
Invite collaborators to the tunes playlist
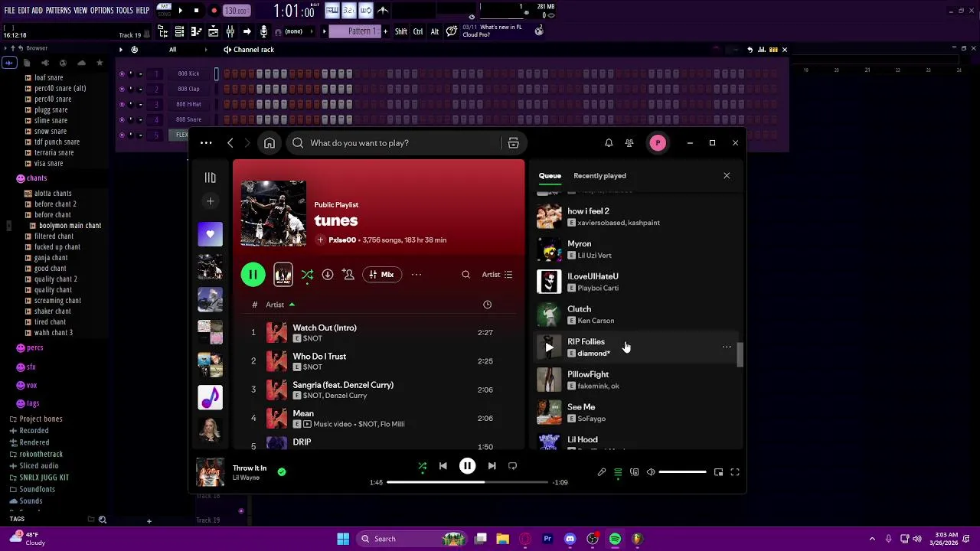[x=348, y=275]
